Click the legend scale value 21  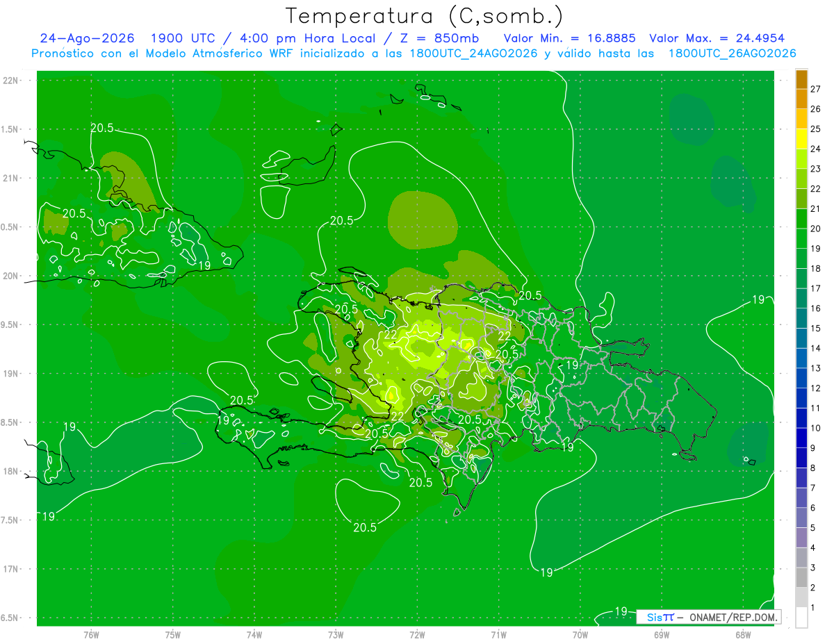point(815,208)
